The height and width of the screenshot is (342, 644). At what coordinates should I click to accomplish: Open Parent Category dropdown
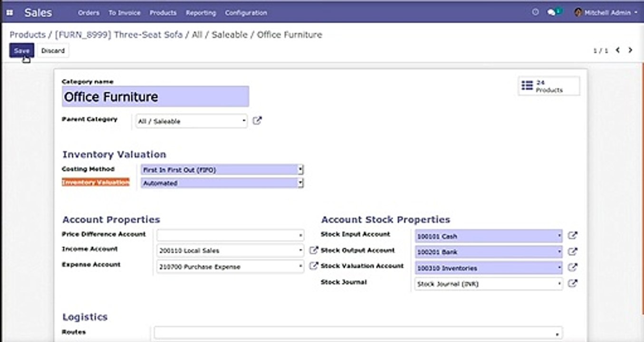[191, 121]
